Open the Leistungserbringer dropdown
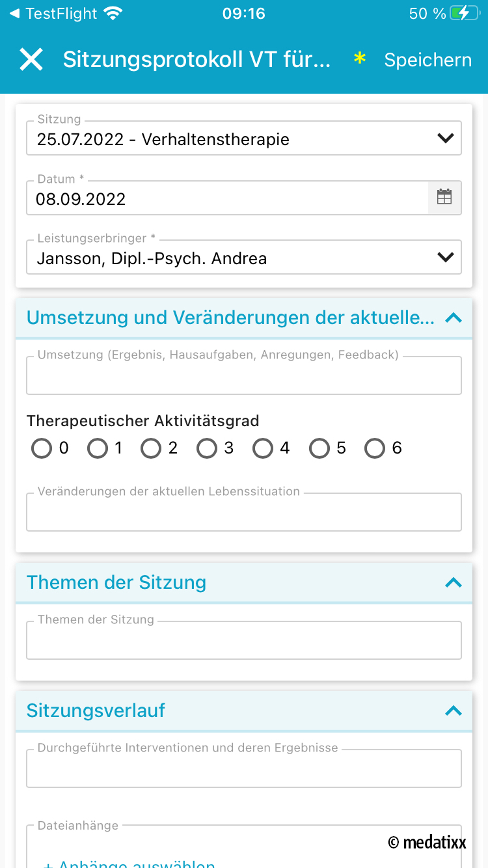 click(244, 258)
